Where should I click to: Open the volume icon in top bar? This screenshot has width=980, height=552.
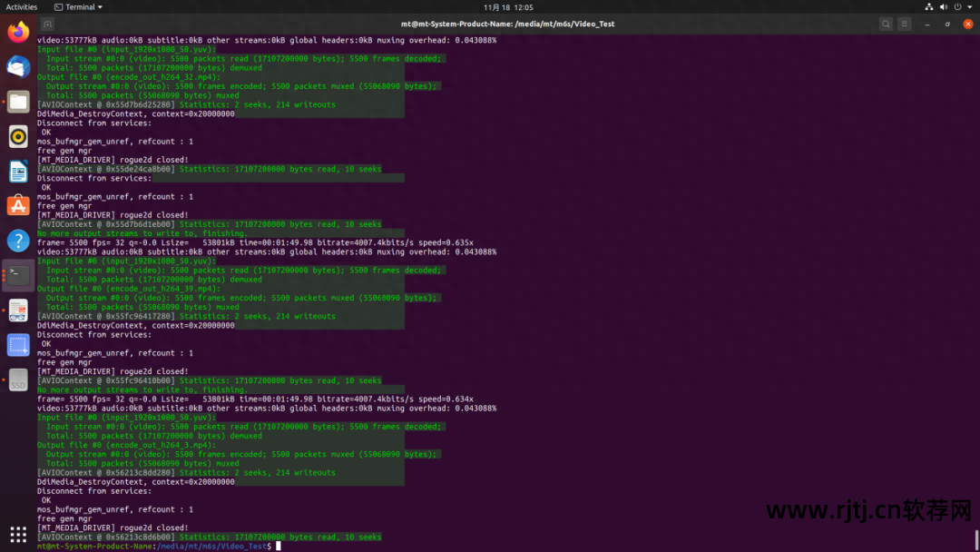coord(943,7)
